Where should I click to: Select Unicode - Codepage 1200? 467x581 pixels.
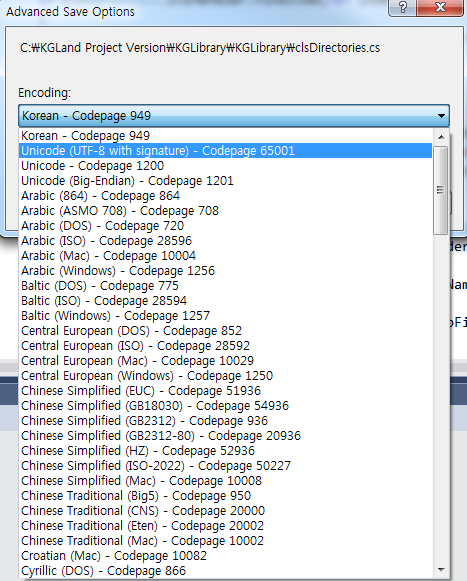point(225,166)
